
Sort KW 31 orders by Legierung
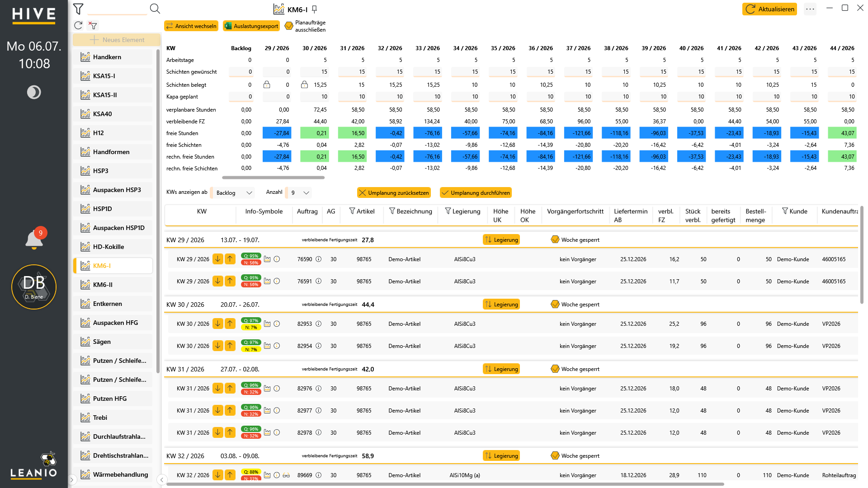(x=501, y=369)
